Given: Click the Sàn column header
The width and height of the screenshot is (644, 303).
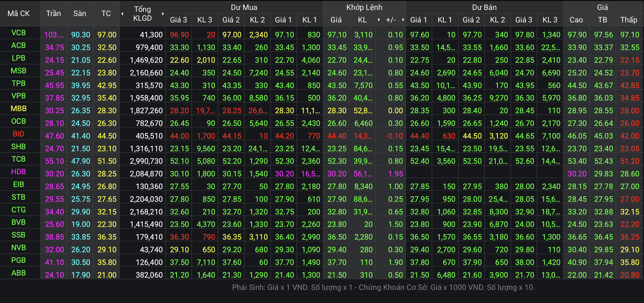Looking at the screenshot, I should (79, 13).
